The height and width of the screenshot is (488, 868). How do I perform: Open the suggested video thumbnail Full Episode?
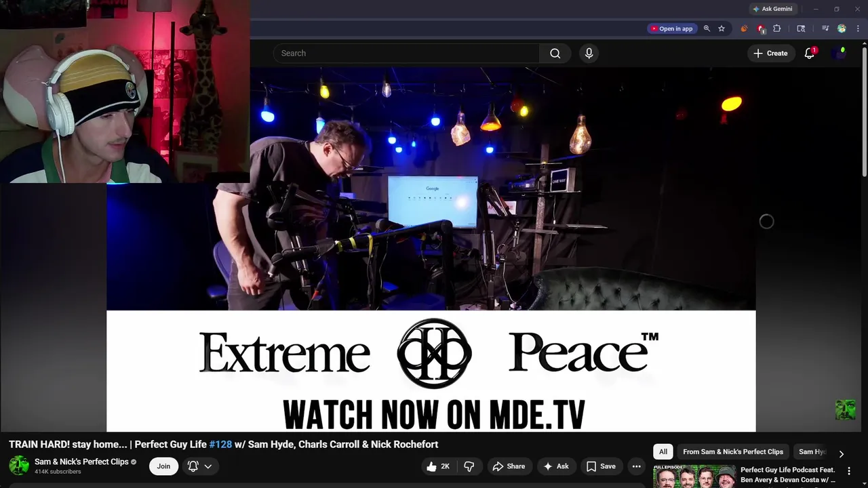click(694, 476)
